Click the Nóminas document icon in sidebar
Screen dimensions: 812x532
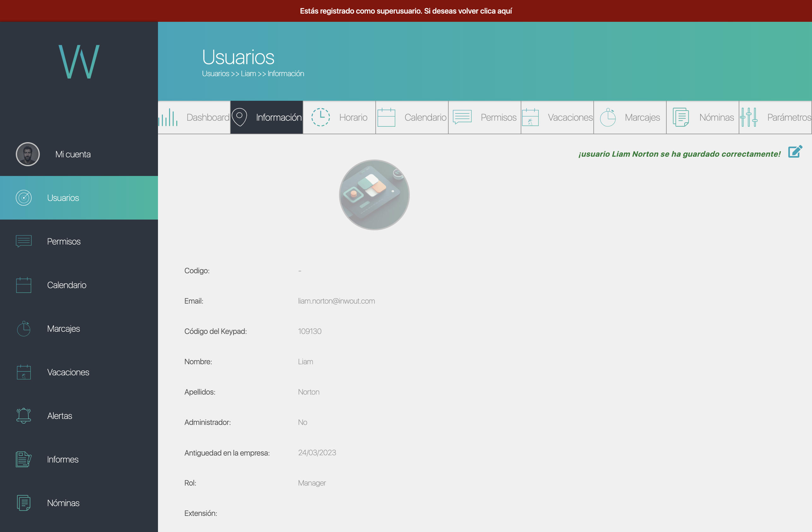pos(24,503)
